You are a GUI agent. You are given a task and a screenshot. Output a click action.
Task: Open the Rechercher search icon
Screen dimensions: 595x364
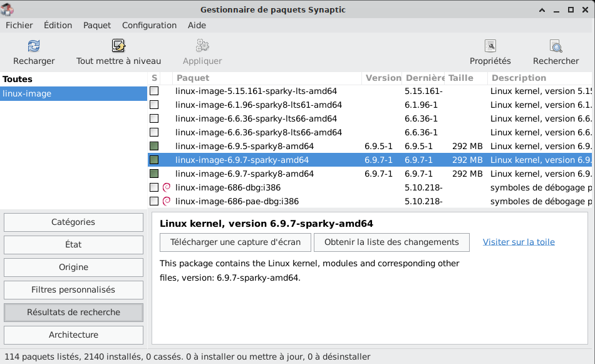tap(556, 46)
